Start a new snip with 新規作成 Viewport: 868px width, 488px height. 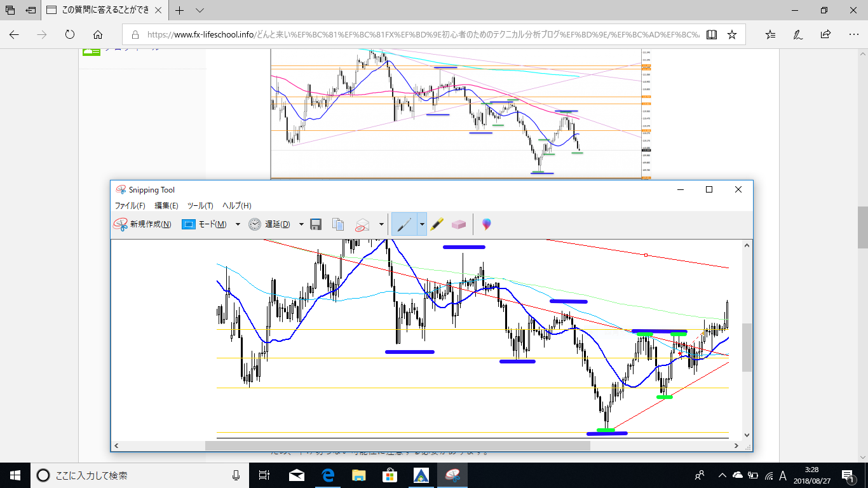click(142, 224)
